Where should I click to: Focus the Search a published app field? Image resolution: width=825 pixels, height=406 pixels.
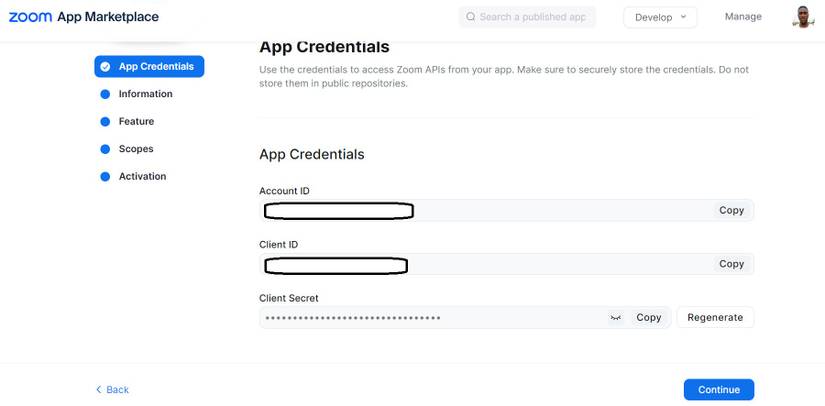pyautogui.click(x=531, y=17)
